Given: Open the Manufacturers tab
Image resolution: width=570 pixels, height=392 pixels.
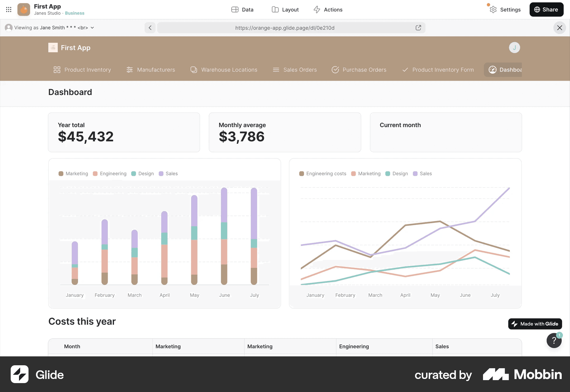Looking at the screenshot, I should [x=151, y=70].
